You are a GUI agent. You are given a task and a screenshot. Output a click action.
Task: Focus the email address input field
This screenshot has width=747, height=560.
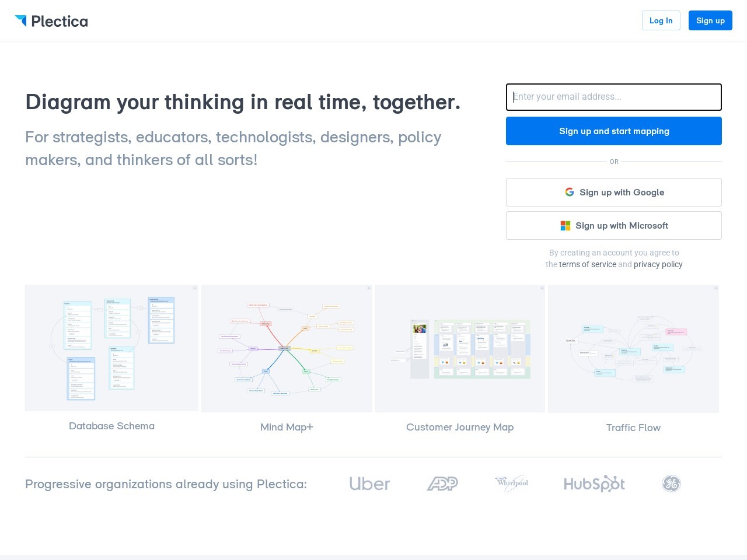[x=613, y=97]
